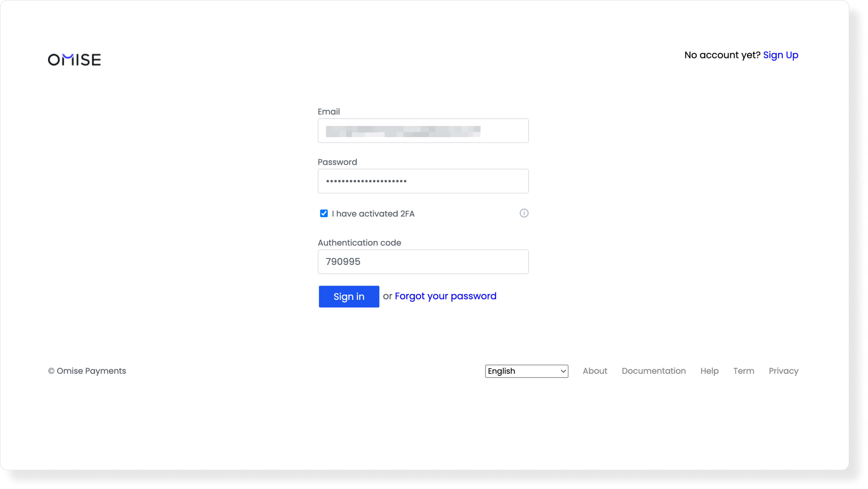Select the code 790995 text
Image resolution: width=868 pixels, height=489 pixels.
(x=343, y=261)
